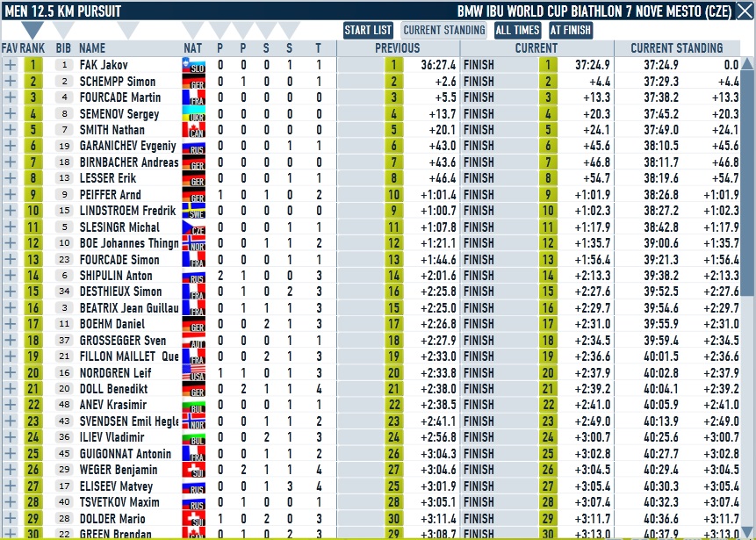Click the finish time 38:10.5
Image resolution: width=756 pixels, height=540 pixels.
point(661,146)
